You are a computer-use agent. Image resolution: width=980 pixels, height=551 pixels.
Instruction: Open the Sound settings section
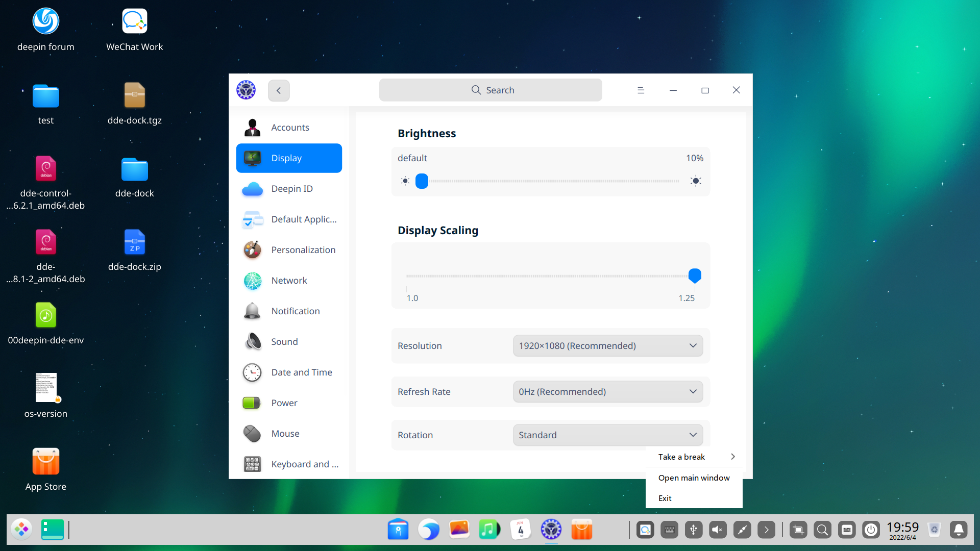click(x=289, y=341)
